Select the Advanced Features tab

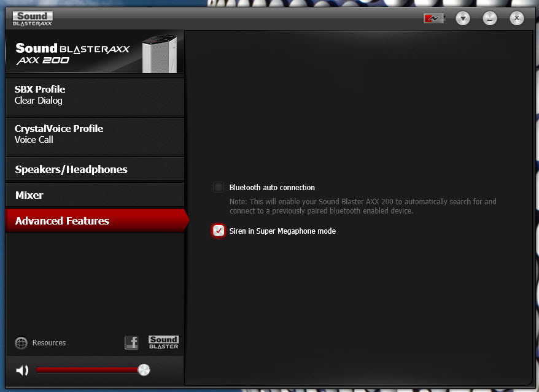(x=96, y=221)
